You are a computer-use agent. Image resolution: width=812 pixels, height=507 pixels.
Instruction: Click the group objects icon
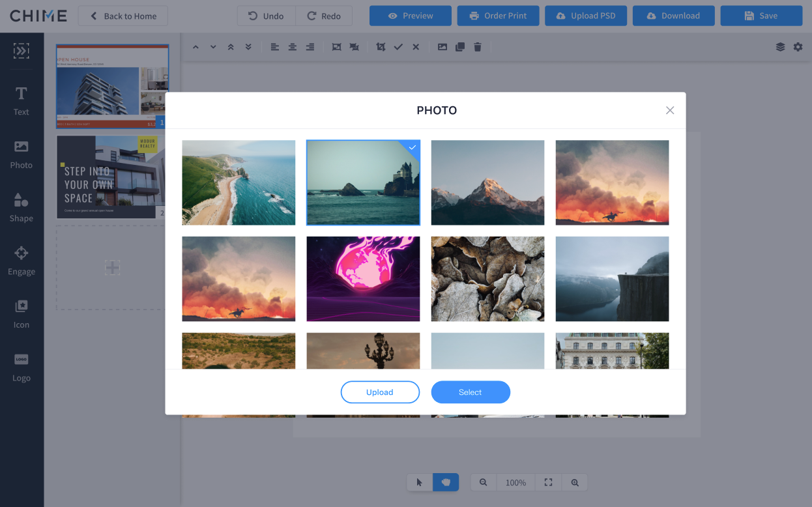click(x=336, y=47)
